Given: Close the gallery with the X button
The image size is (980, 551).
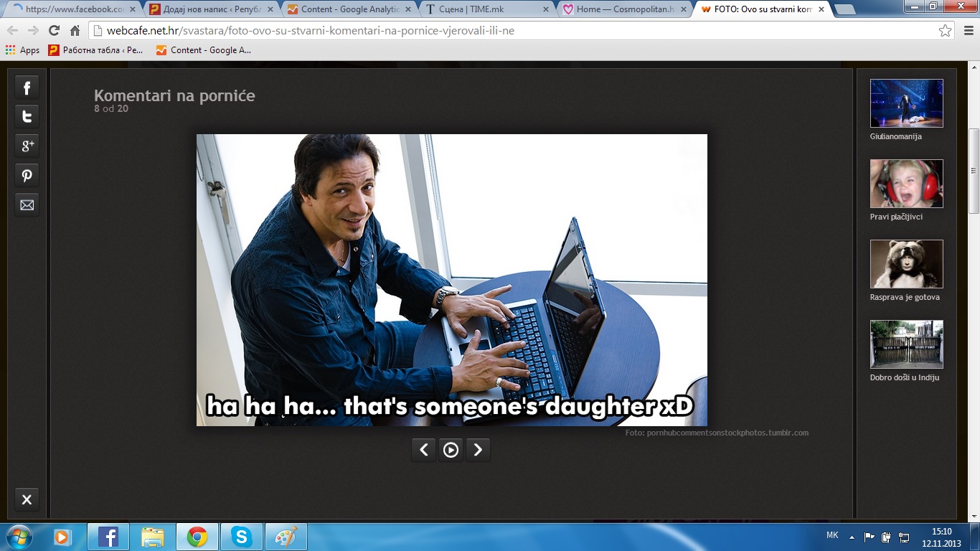Looking at the screenshot, I should point(27,499).
